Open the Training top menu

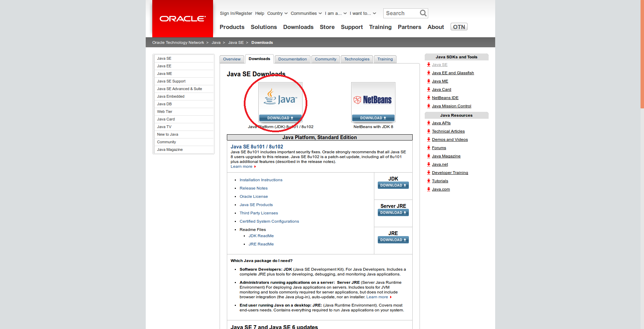tap(380, 27)
